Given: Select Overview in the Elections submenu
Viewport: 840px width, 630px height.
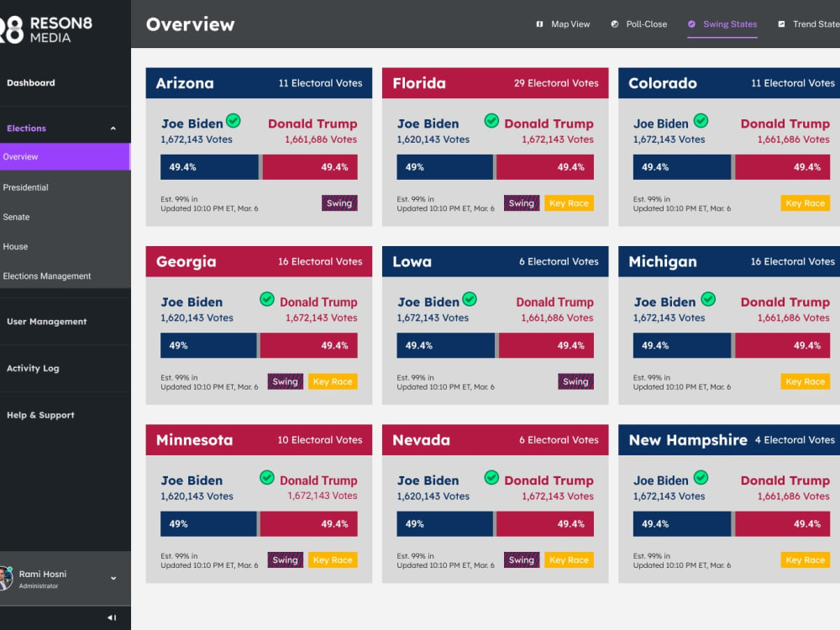Looking at the screenshot, I should 65,157.
